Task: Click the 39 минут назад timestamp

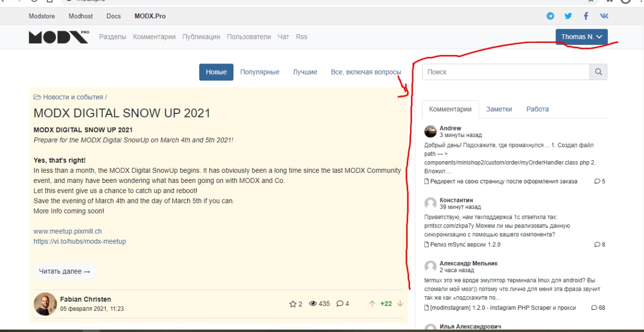Action: tap(460, 207)
